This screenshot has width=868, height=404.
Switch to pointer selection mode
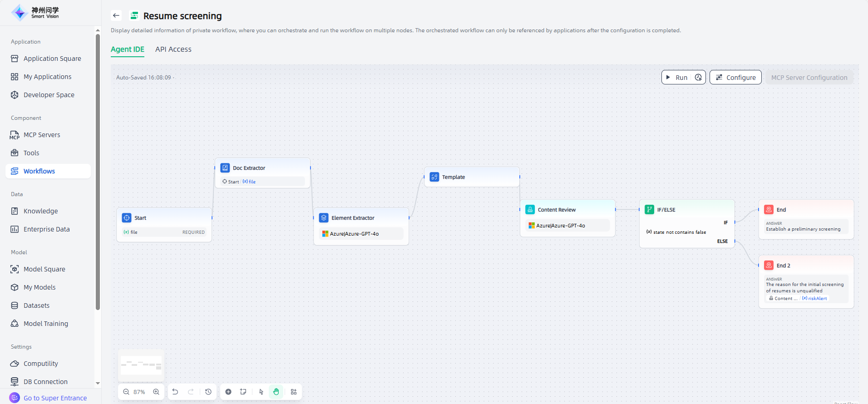pyautogui.click(x=261, y=392)
